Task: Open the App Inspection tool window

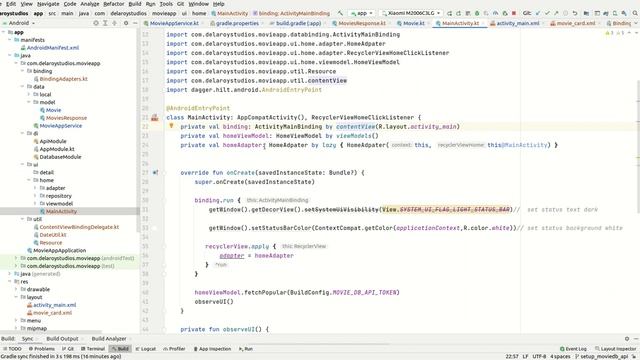Action: click(x=212, y=349)
